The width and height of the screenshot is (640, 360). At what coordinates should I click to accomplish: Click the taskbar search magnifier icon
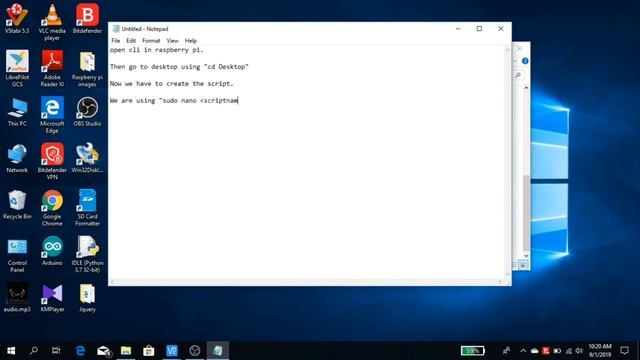click(34, 351)
